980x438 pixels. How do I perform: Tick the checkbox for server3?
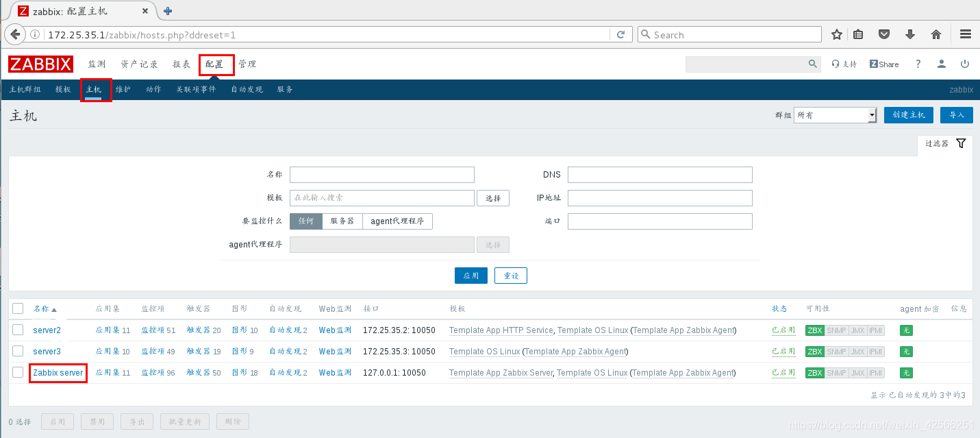click(18, 352)
